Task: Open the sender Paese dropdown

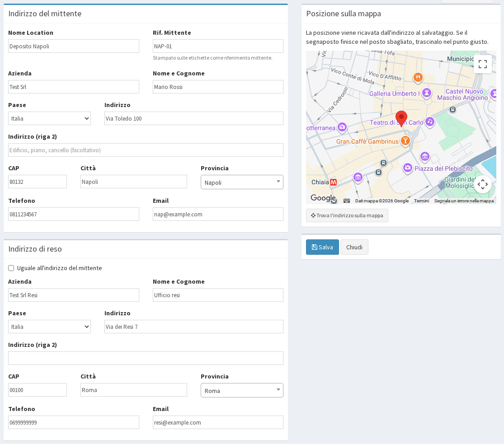Action: [x=50, y=118]
